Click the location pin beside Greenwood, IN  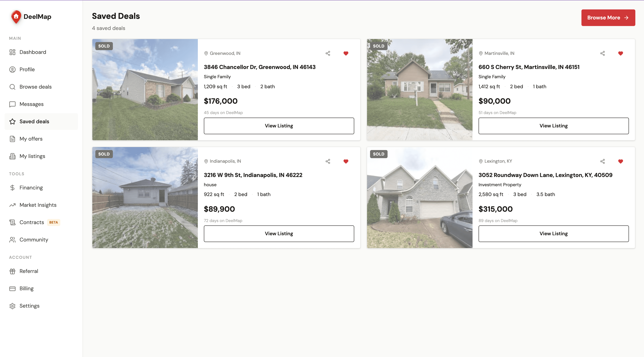[206, 53]
